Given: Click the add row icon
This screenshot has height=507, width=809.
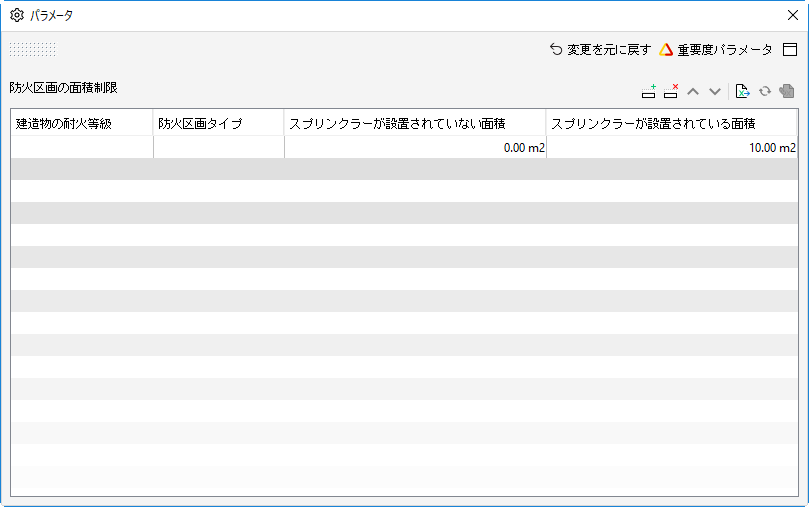Looking at the screenshot, I should [x=649, y=91].
